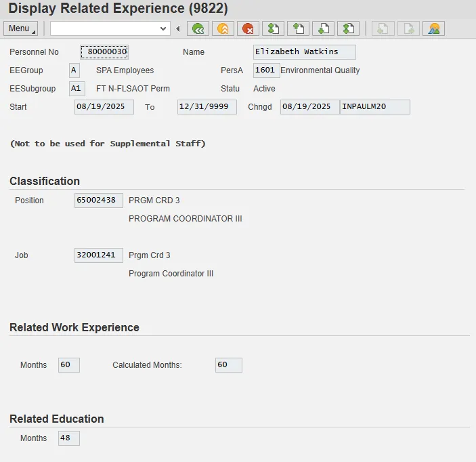Image resolution: width=476 pixels, height=462 pixels.
Task: Click the greyed-out Next Record icon
Action: pyautogui.click(x=408, y=28)
